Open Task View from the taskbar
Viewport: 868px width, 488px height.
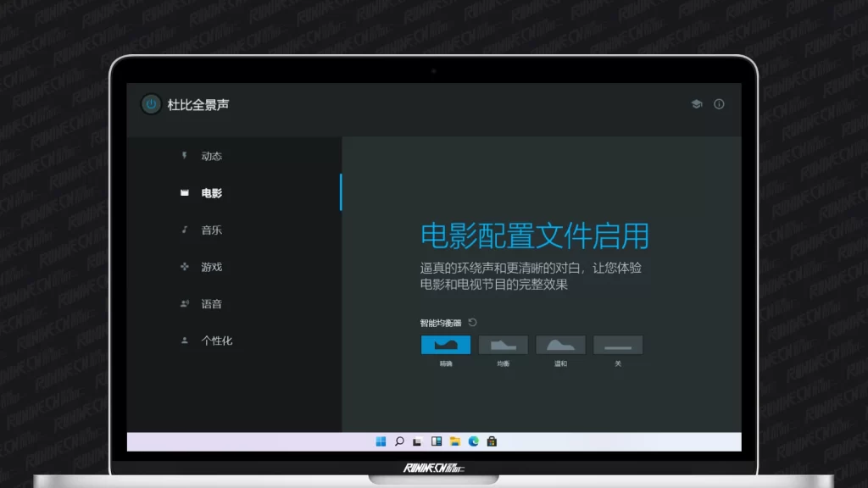(418, 441)
